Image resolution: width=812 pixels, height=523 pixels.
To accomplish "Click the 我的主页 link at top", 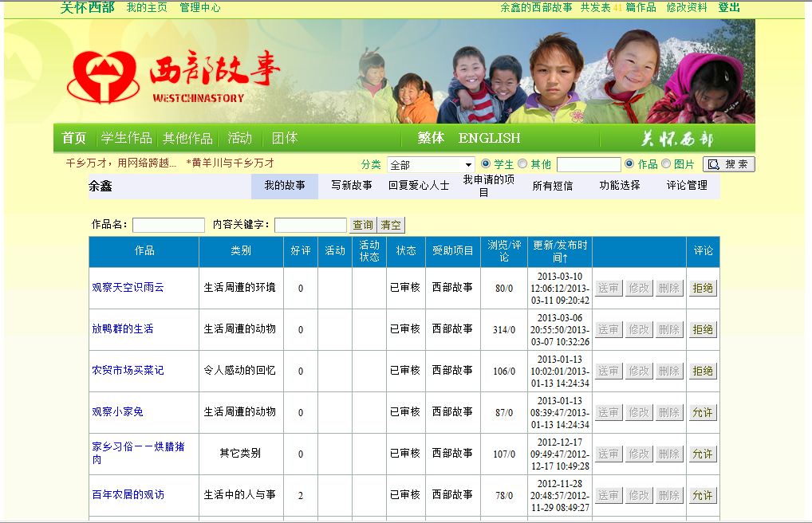I will click(147, 8).
